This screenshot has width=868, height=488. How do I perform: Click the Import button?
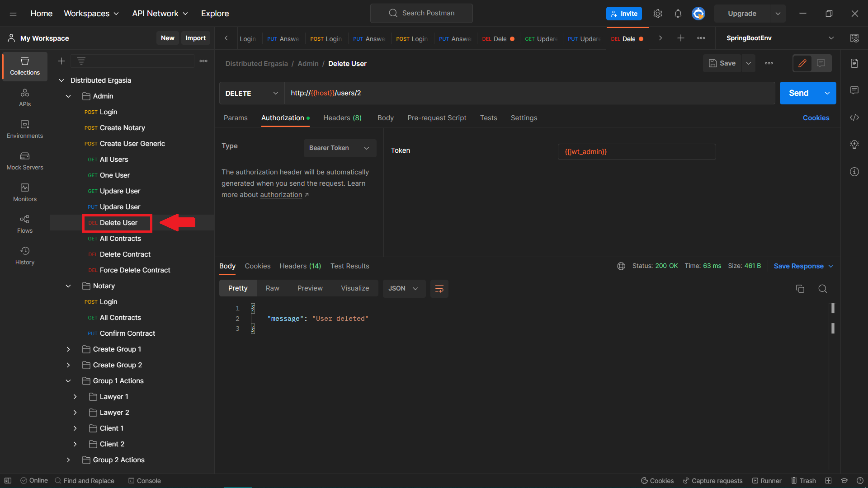pos(195,38)
